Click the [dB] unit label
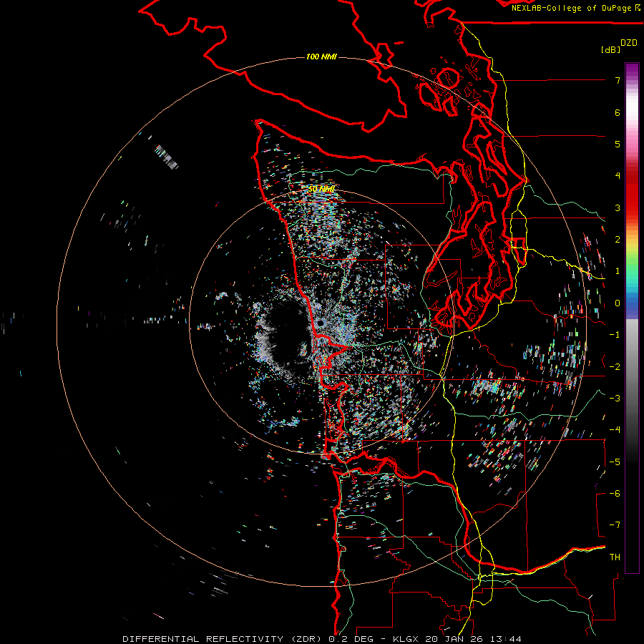 611,49
